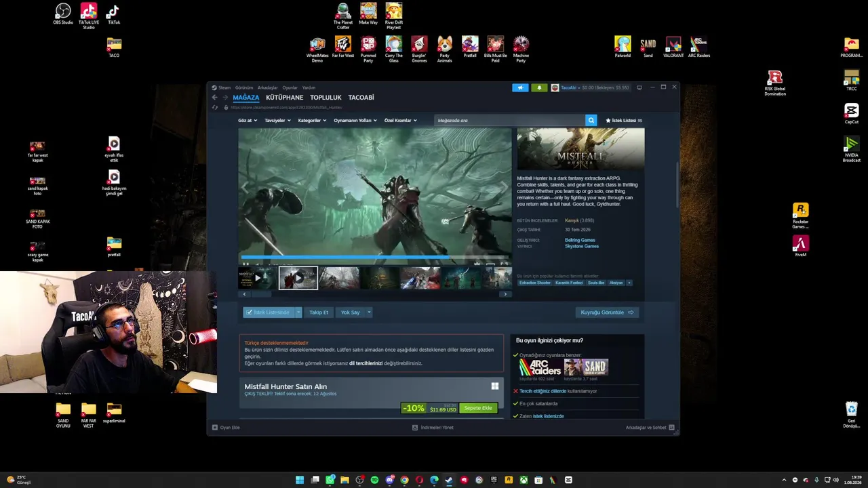Open OBS Studio desktop shortcut
Screen dimensions: 868x488
62,14
